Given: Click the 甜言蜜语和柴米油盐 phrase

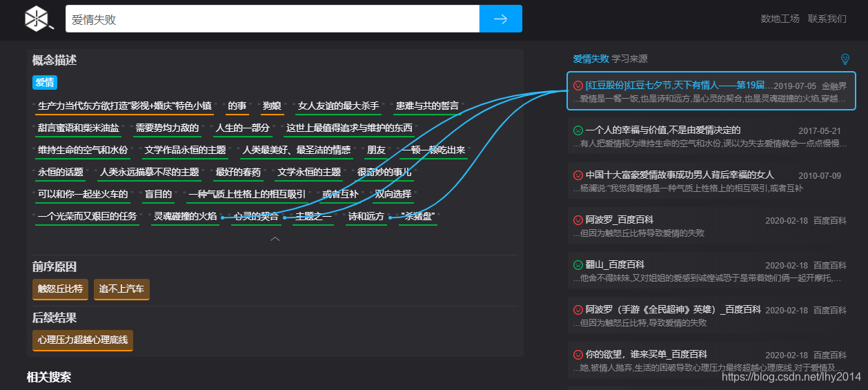Looking at the screenshot, I should point(78,128).
